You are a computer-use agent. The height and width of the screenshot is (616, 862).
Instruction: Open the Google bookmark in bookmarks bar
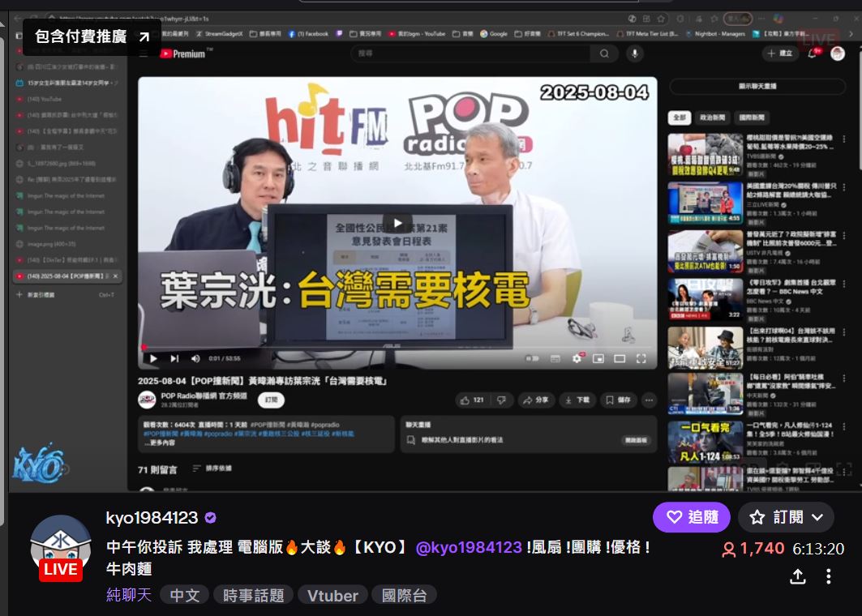[494, 33]
